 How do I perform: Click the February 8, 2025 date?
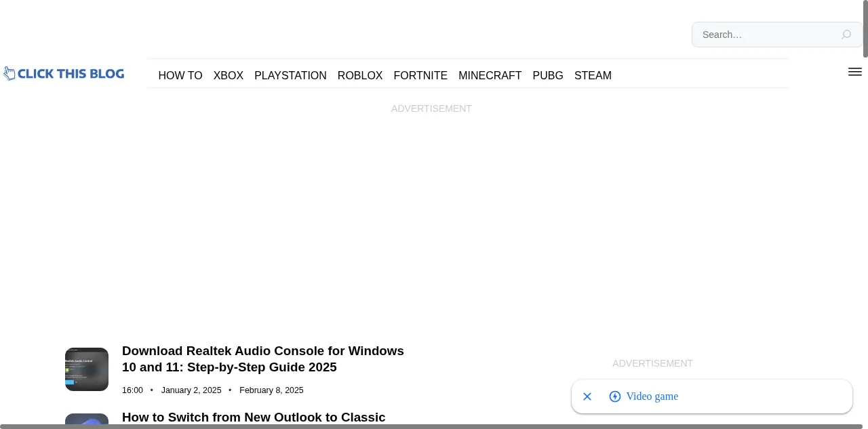pos(271,390)
